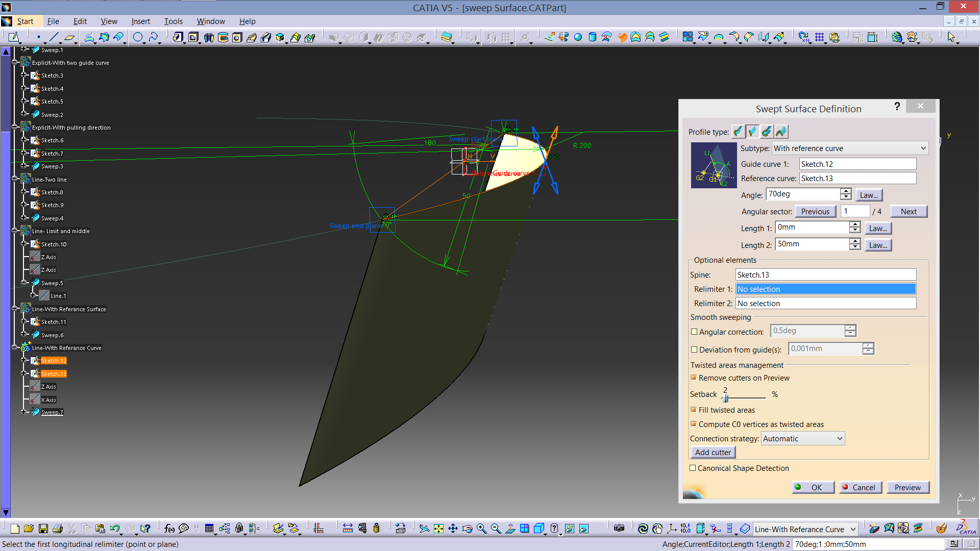Click the Spline curve tool
The image size is (980, 551).
point(153,37)
